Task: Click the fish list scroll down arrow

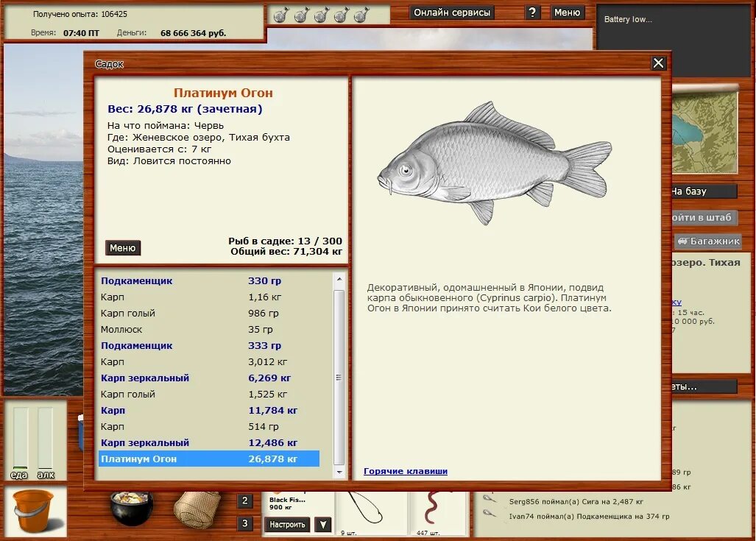Action: (x=339, y=472)
